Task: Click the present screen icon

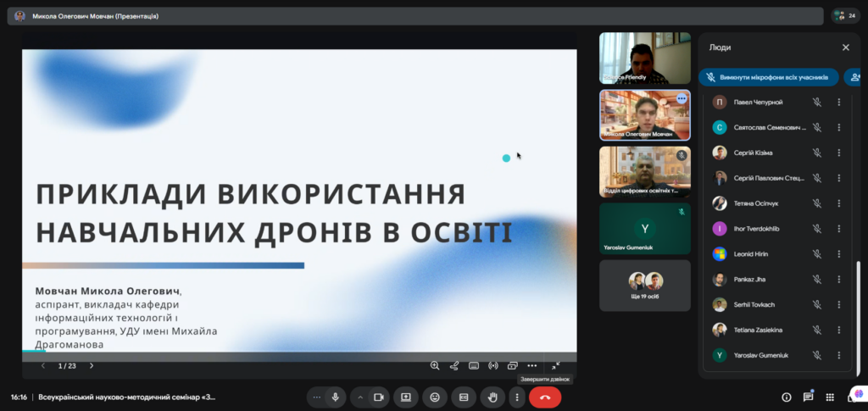Action: click(x=406, y=397)
